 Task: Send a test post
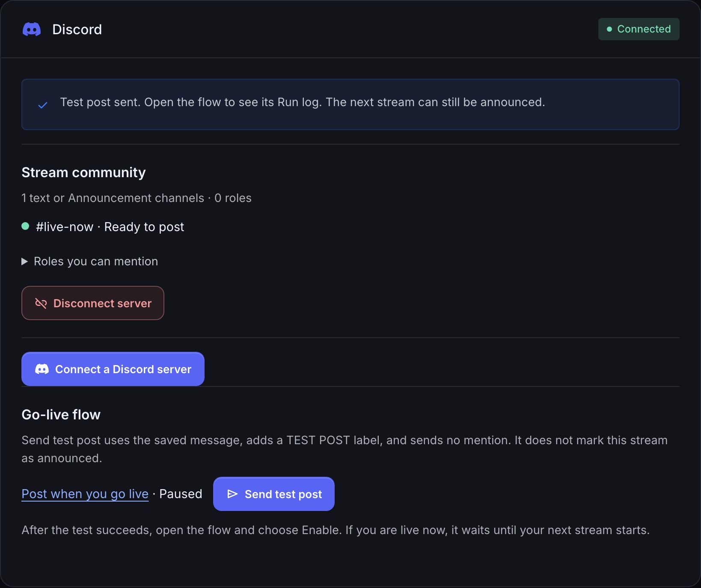tap(274, 494)
